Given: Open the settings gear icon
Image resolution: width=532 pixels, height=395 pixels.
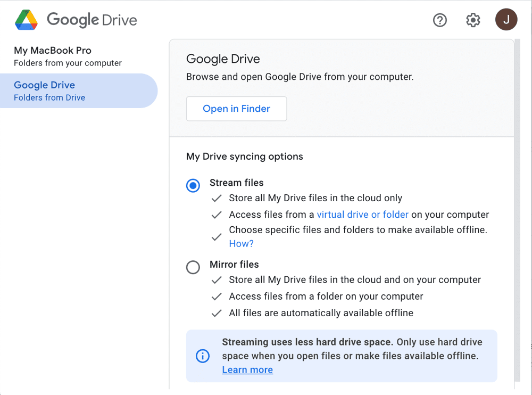Looking at the screenshot, I should 472,20.
